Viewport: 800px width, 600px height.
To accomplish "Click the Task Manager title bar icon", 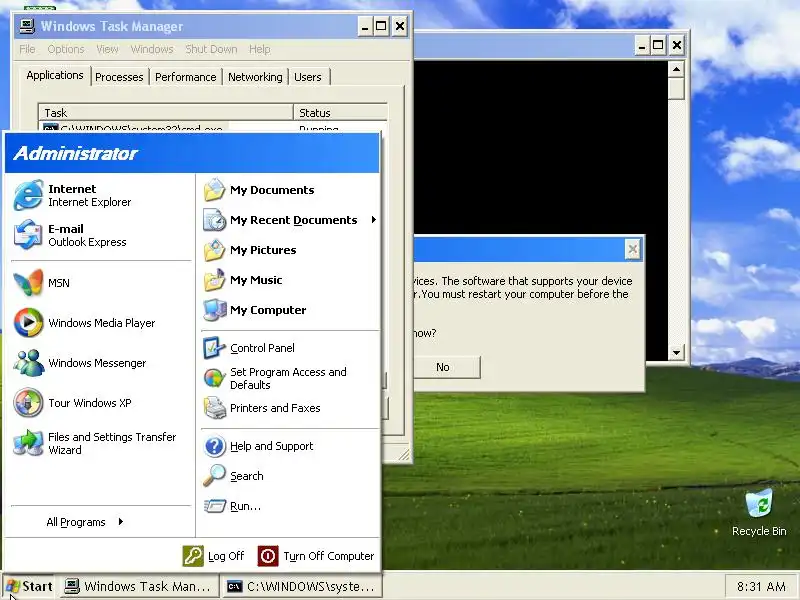I will coord(27,26).
